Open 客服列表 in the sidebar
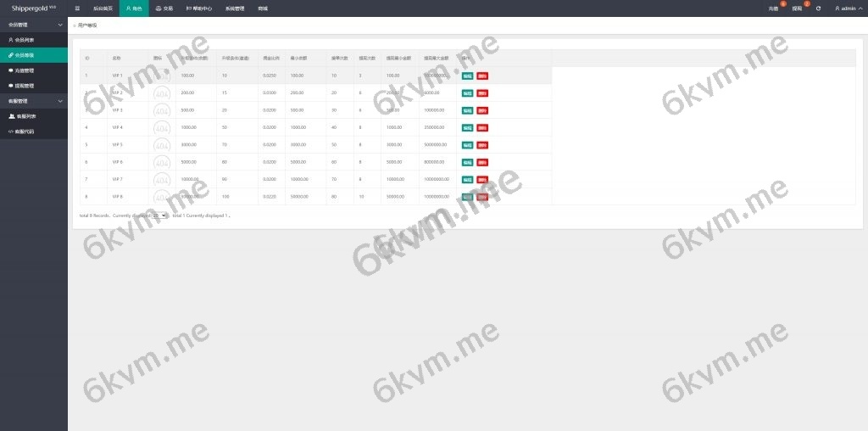Screen dimensions: 868x431 pos(25,116)
